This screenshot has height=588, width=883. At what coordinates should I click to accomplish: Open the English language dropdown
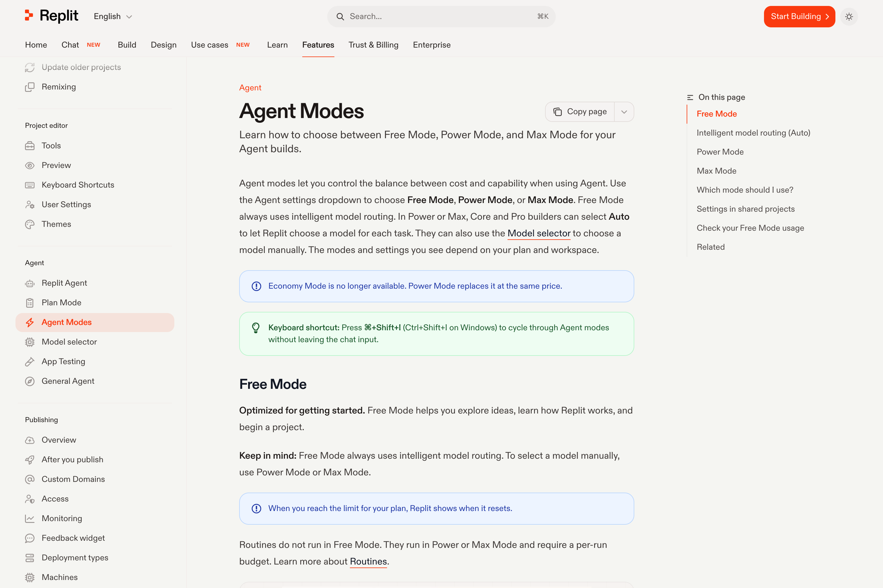point(113,17)
